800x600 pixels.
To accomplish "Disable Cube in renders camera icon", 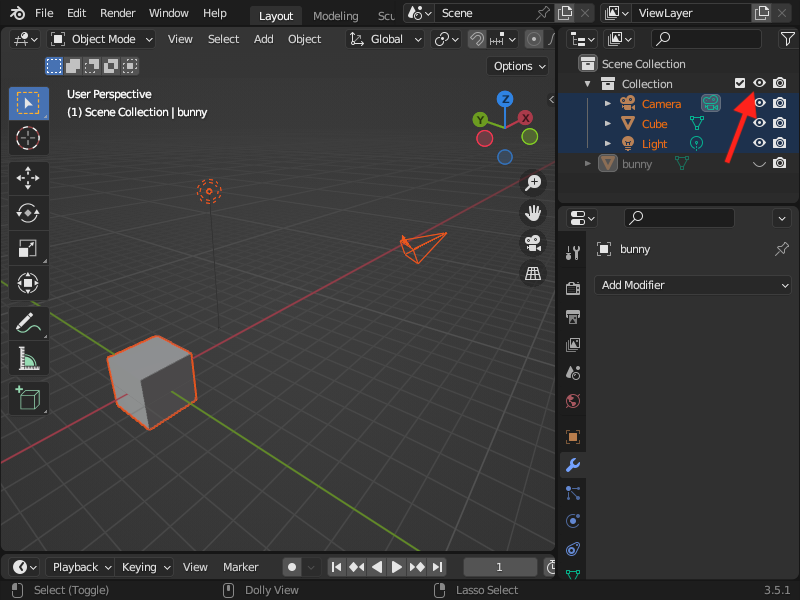I will coord(780,123).
